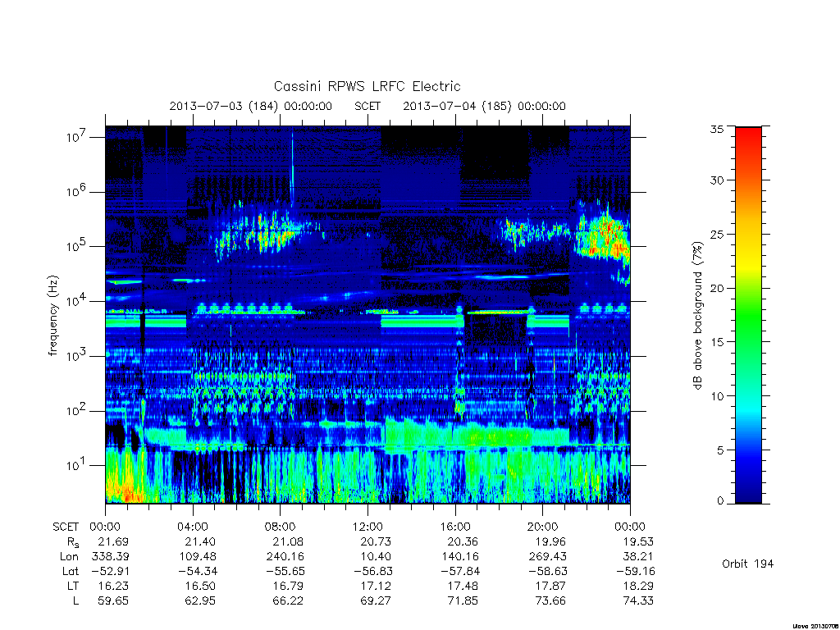
Task: Click the frequency (Hz) axis label
Action: [52, 315]
